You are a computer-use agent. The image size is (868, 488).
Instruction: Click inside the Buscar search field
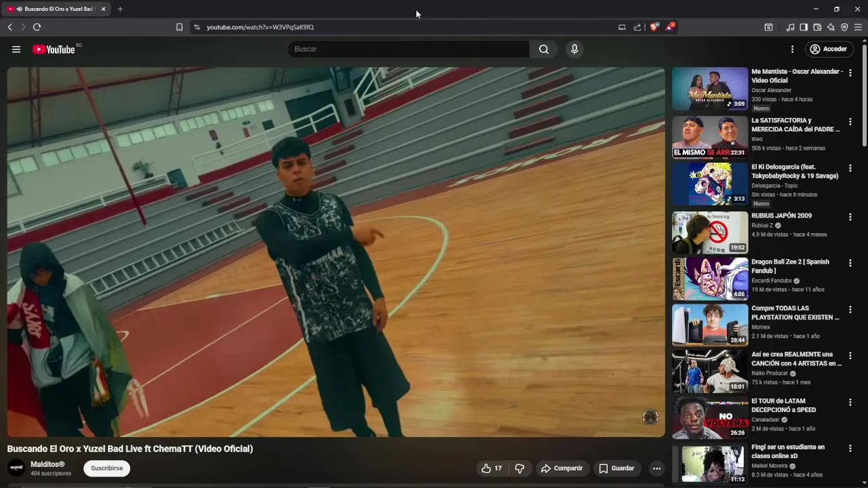point(409,49)
